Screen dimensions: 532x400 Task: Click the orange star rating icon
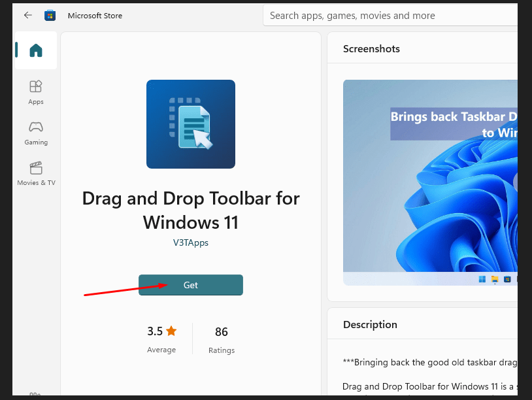tap(171, 331)
